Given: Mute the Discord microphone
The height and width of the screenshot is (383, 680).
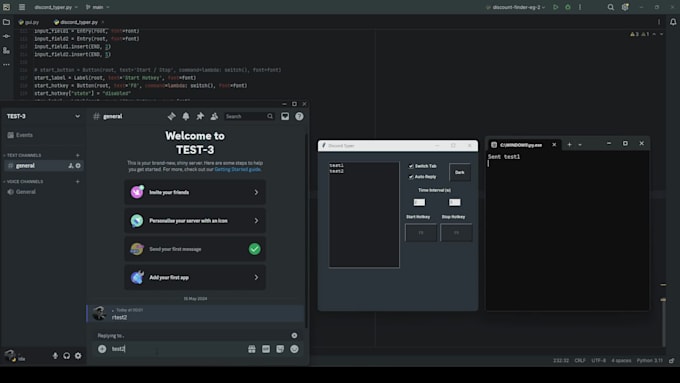Looking at the screenshot, I should (x=55, y=356).
